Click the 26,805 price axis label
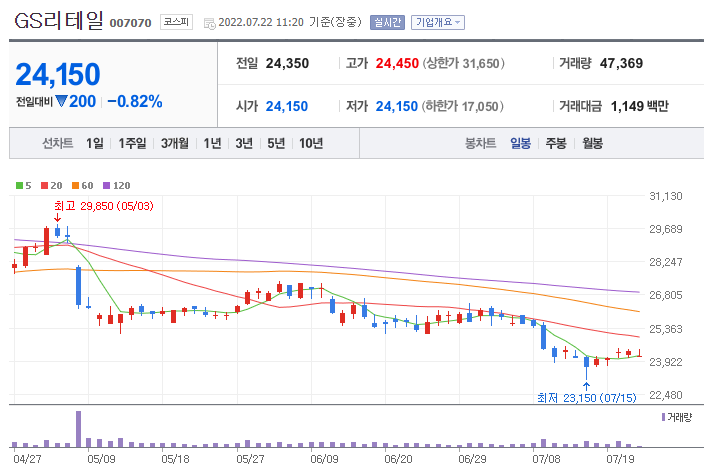 click(666, 295)
